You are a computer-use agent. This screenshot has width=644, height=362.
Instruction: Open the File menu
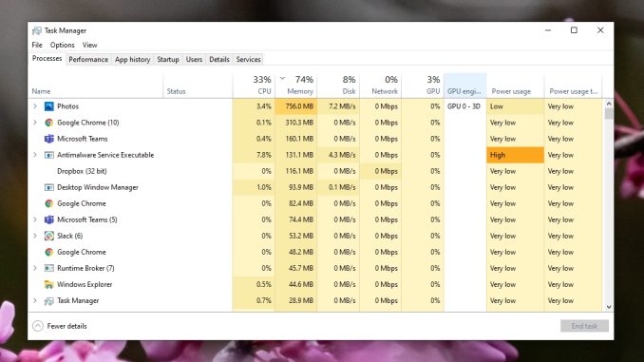tap(37, 45)
